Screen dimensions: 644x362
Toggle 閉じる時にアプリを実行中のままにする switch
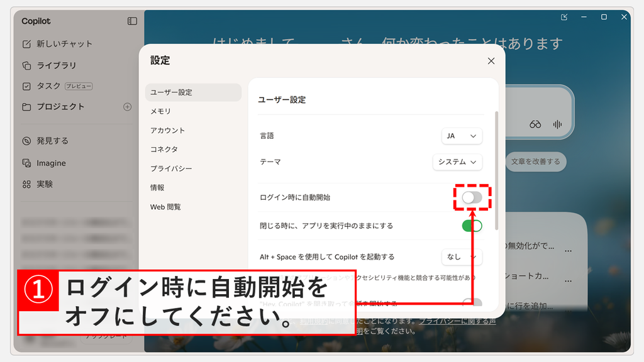click(472, 226)
